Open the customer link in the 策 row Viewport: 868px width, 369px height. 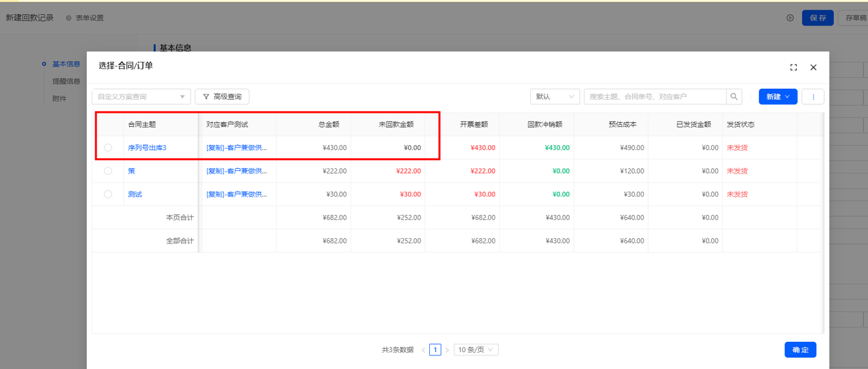click(x=237, y=171)
